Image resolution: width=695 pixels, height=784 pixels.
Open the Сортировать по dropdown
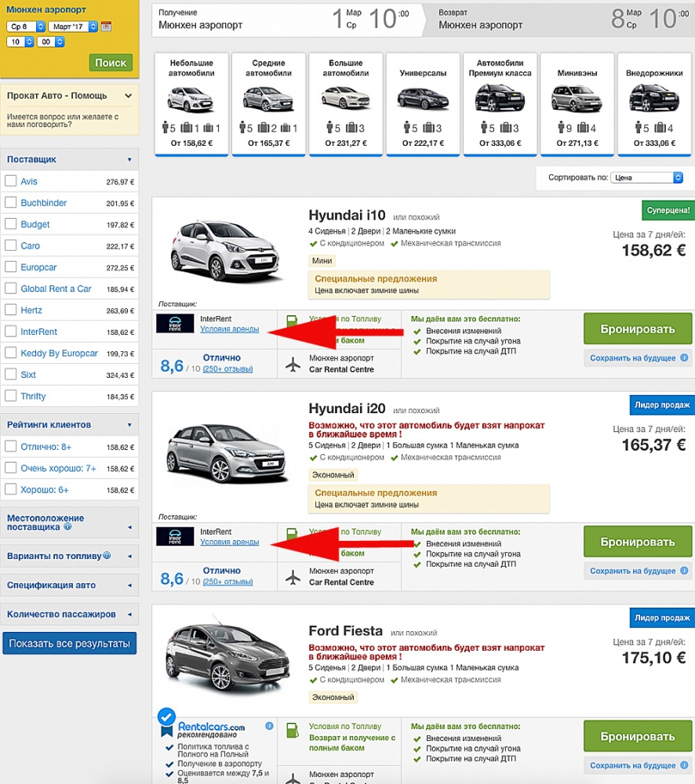[x=646, y=177]
